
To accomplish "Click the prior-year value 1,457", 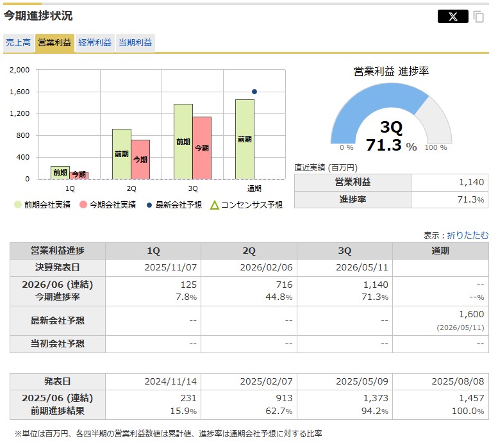I will click(x=471, y=398).
